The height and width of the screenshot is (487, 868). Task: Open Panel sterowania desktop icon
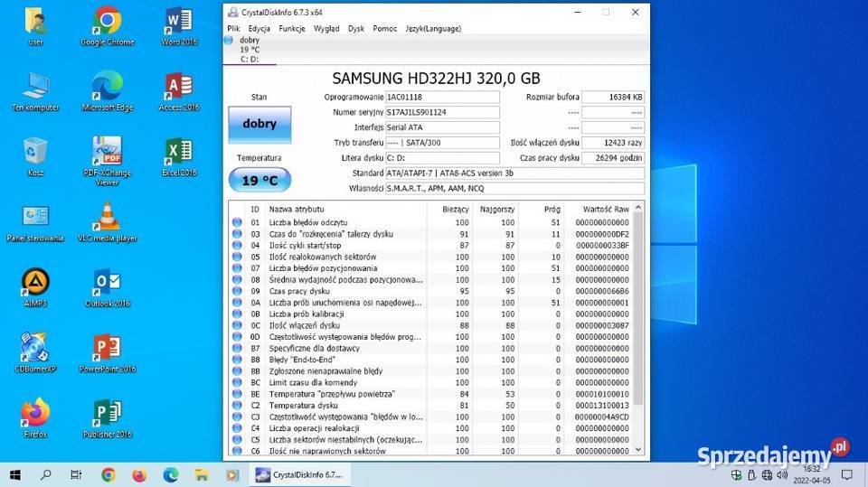35,222
